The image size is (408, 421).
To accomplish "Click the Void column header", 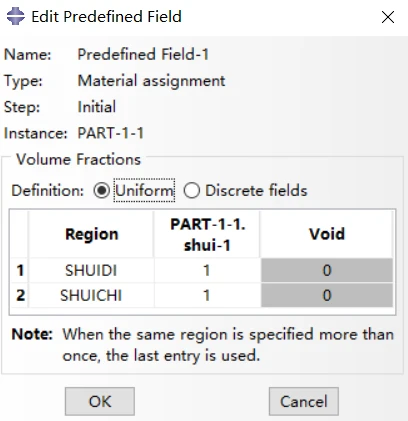I will (327, 234).
